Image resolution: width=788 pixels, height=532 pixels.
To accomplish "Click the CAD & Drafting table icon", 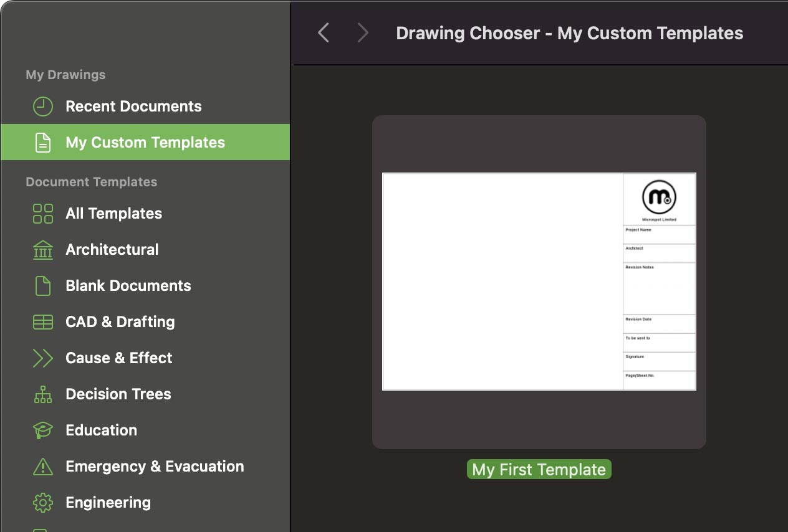I will point(42,322).
